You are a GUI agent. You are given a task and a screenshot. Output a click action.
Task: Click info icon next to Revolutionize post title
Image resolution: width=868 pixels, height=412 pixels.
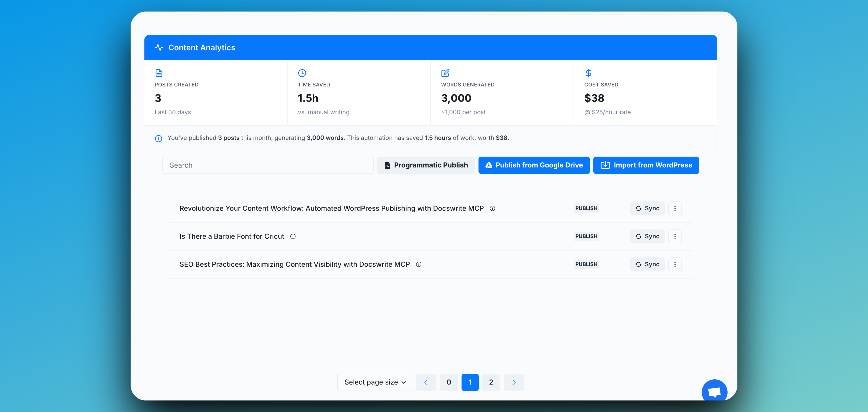coord(492,208)
